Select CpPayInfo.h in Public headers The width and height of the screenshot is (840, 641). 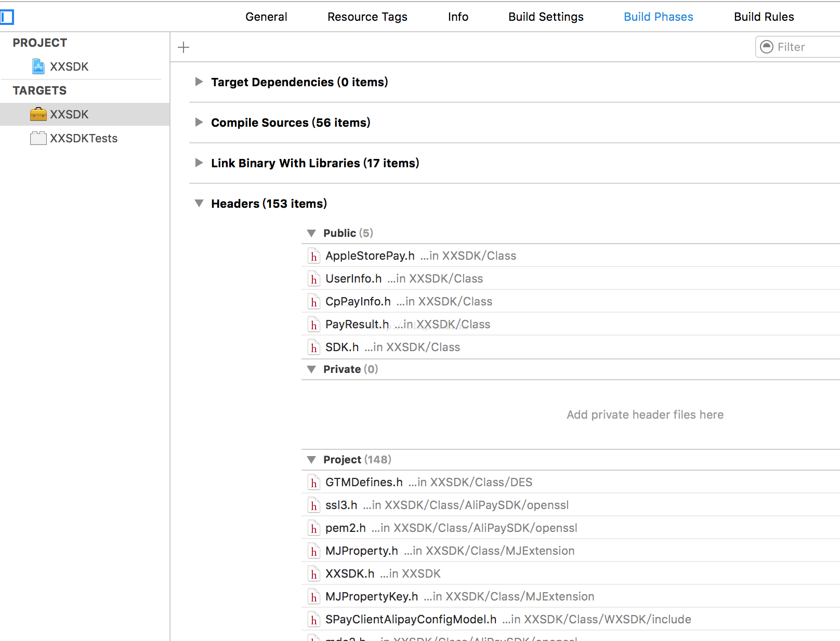click(571, 301)
